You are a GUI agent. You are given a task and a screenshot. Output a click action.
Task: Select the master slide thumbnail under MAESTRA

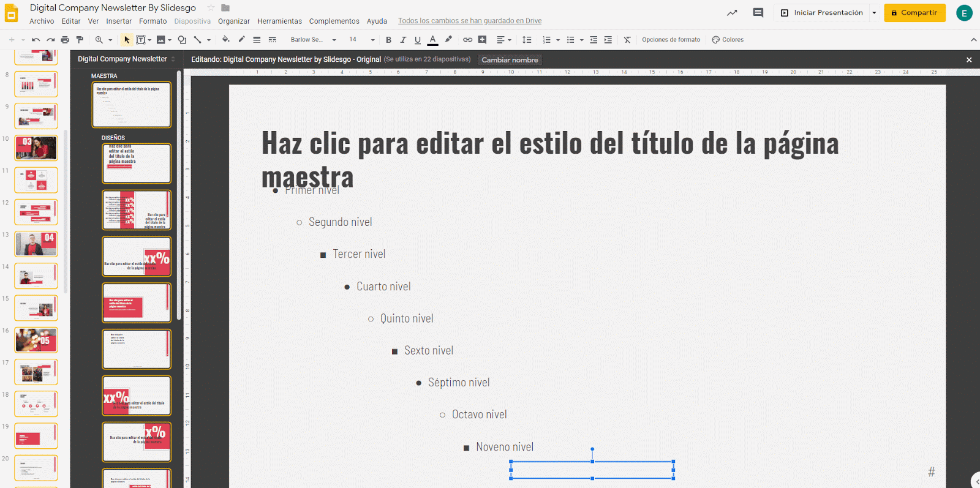pyautogui.click(x=132, y=105)
